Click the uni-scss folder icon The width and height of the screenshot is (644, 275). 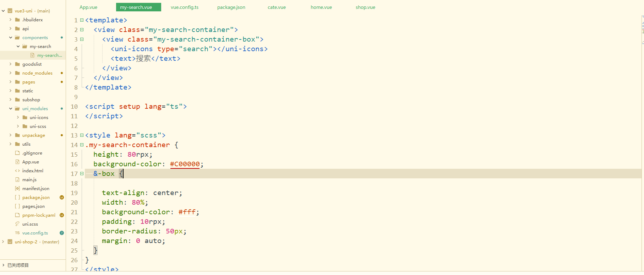[25, 126]
